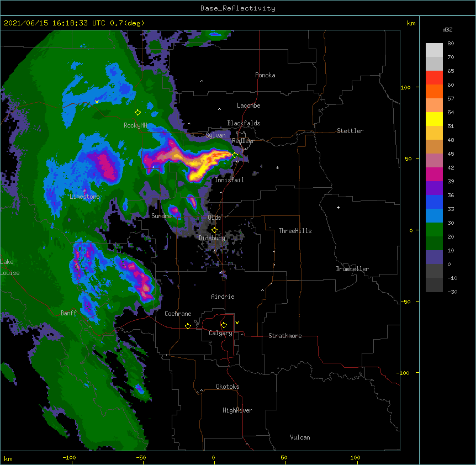This screenshot has width=476, height=465.
Task: Select the orange 57-60 dBZ legend swatch
Action: point(434,91)
